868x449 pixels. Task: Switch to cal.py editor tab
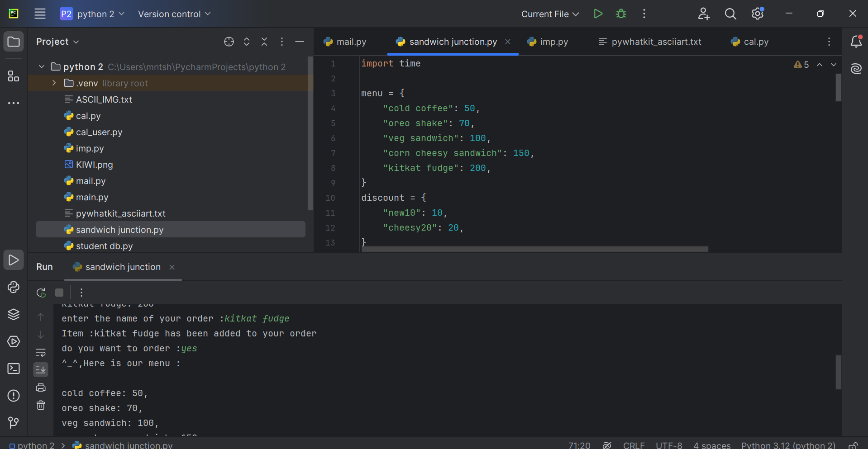(x=749, y=42)
